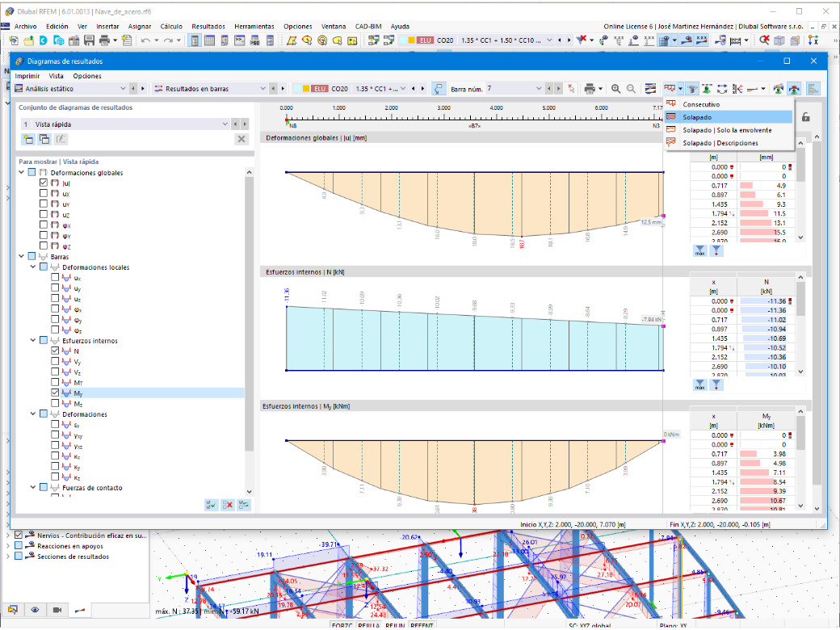Click the pick member in graphic icon
The height and width of the screenshot is (630, 840).
[x=439, y=89]
